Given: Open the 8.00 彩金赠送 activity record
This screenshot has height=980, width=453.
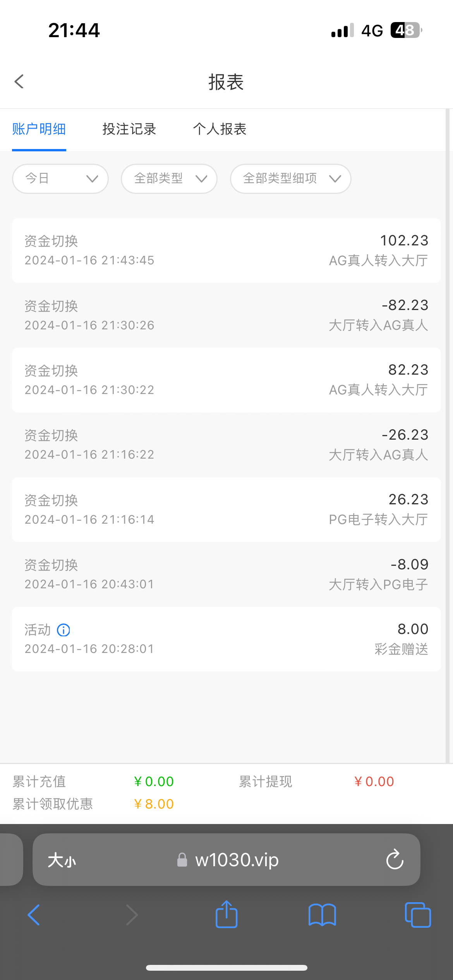Looking at the screenshot, I should click(x=226, y=639).
